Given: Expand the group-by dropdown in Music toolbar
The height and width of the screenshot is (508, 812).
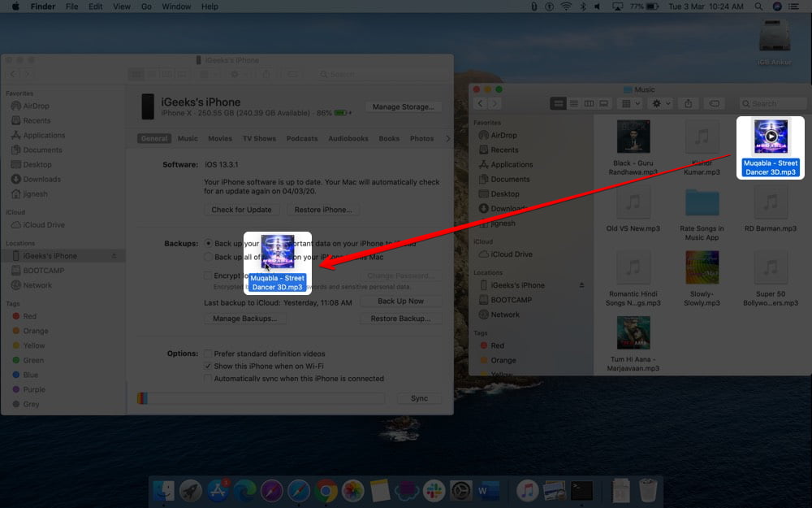Looking at the screenshot, I should [x=631, y=104].
